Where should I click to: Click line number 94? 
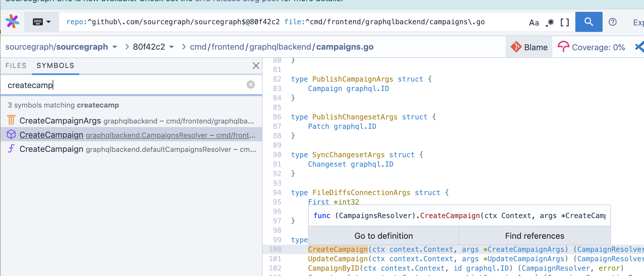277,193
